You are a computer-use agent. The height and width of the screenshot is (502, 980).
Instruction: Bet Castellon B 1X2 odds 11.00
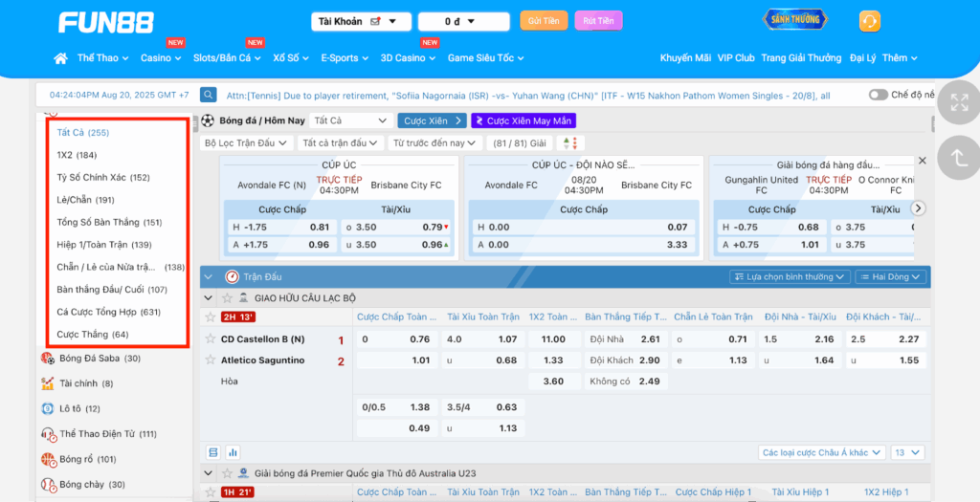pyautogui.click(x=553, y=339)
